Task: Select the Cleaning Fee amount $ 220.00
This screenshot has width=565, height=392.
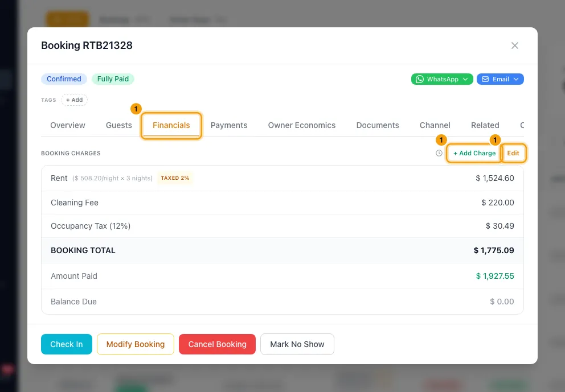Action: [x=498, y=203]
